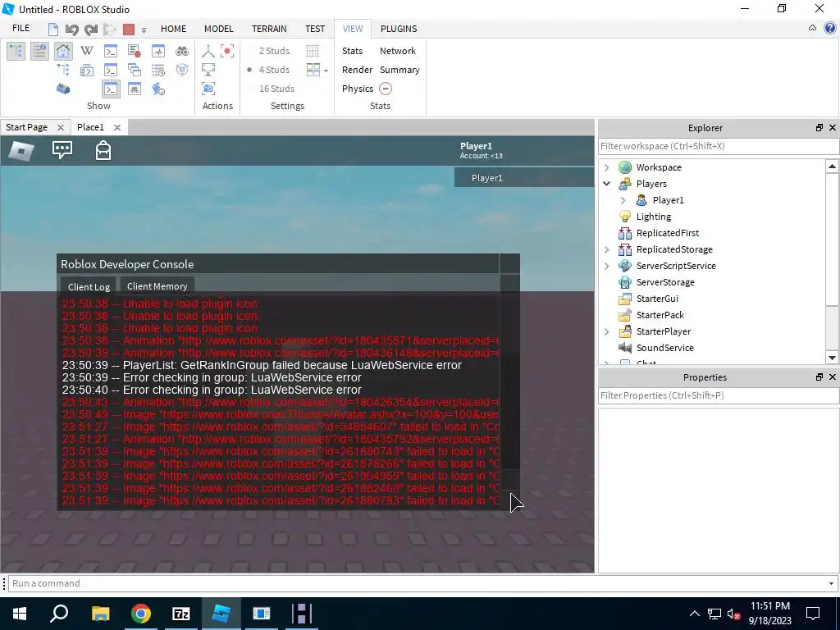
Task: Toggle Physics stats display
Action: pos(358,89)
